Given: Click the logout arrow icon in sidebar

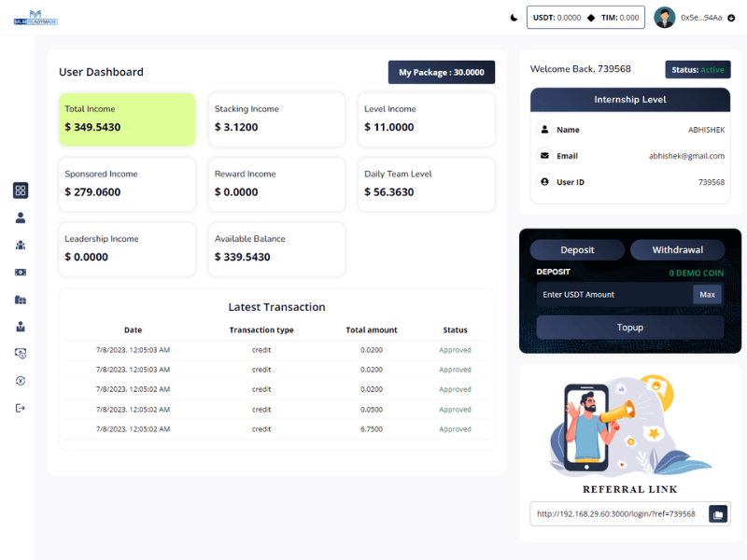Looking at the screenshot, I should click(21, 408).
